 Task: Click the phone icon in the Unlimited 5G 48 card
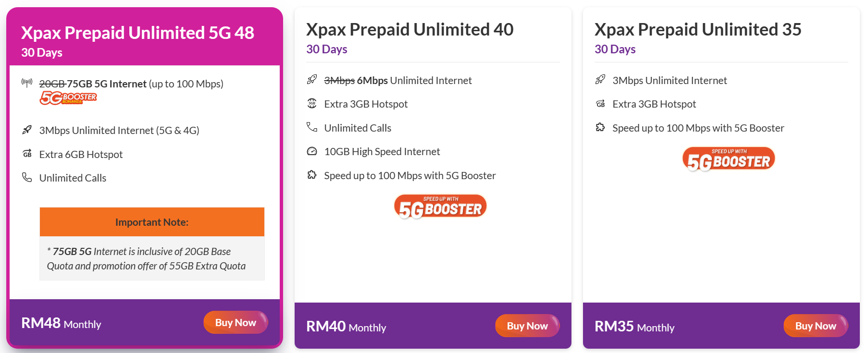27,177
